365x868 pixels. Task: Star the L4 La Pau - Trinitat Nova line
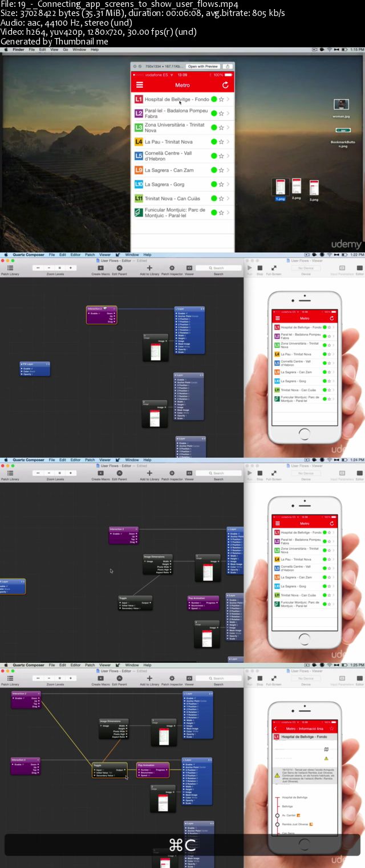(221, 142)
